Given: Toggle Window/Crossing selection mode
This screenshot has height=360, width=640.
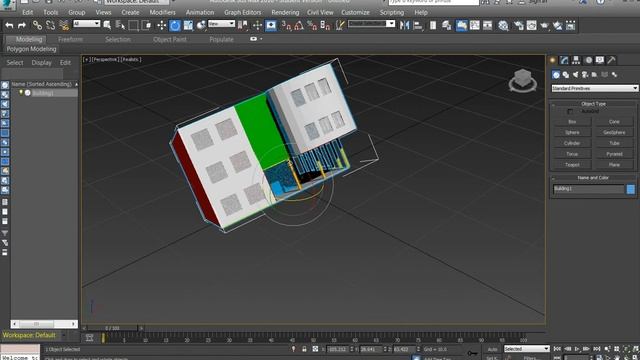Looking at the screenshot, I should 146,26.
